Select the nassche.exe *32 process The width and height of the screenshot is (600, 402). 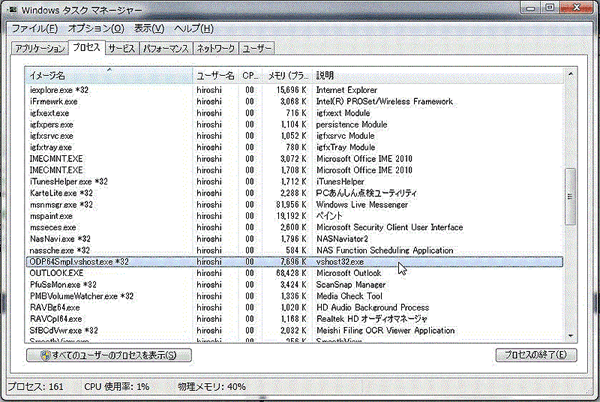[x=294, y=251]
